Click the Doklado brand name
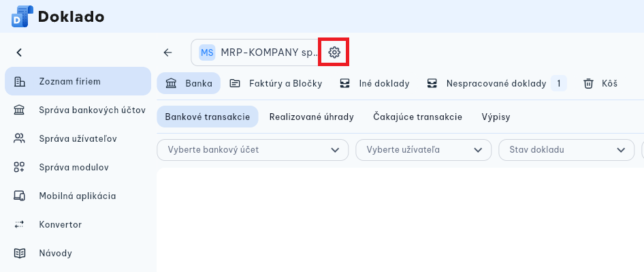Viewport: 644px width, 272px height. click(71, 17)
